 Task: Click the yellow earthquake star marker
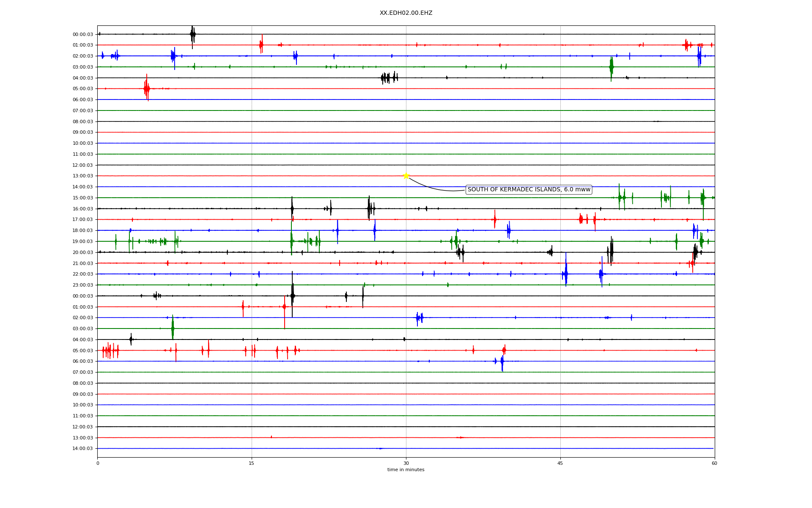(406, 176)
